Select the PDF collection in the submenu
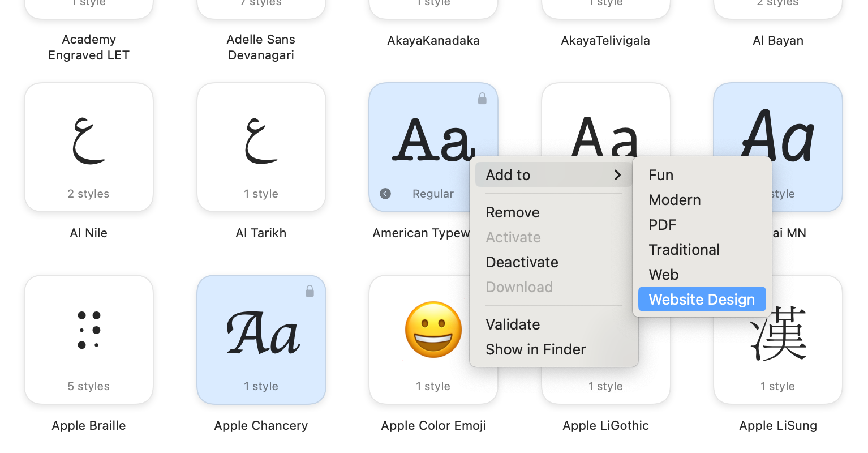The image size is (868, 453). coord(661,224)
